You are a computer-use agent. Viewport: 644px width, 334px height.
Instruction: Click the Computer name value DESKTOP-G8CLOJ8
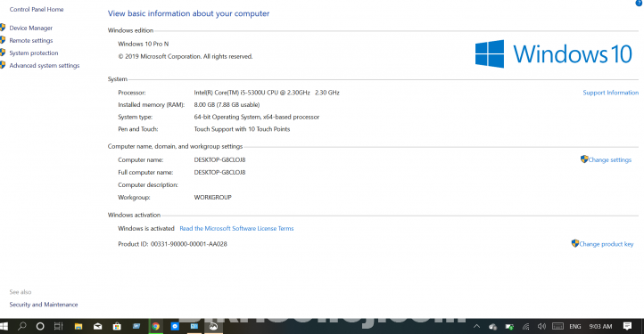point(219,160)
